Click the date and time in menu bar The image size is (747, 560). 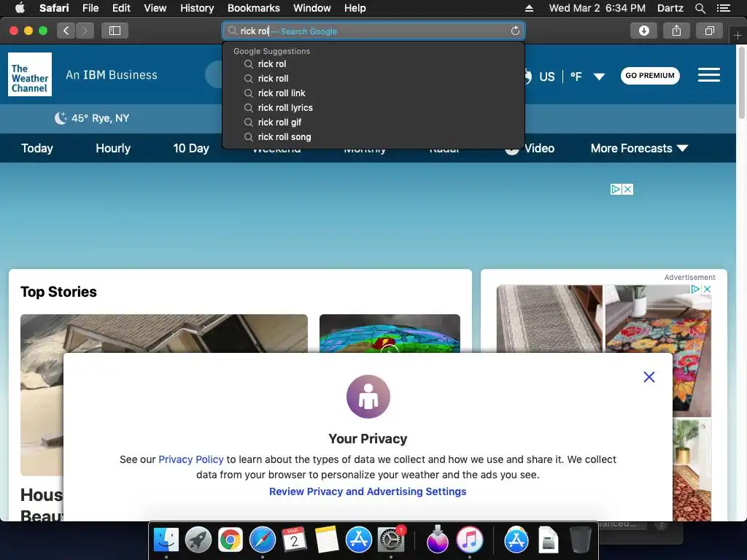(x=597, y=8)
